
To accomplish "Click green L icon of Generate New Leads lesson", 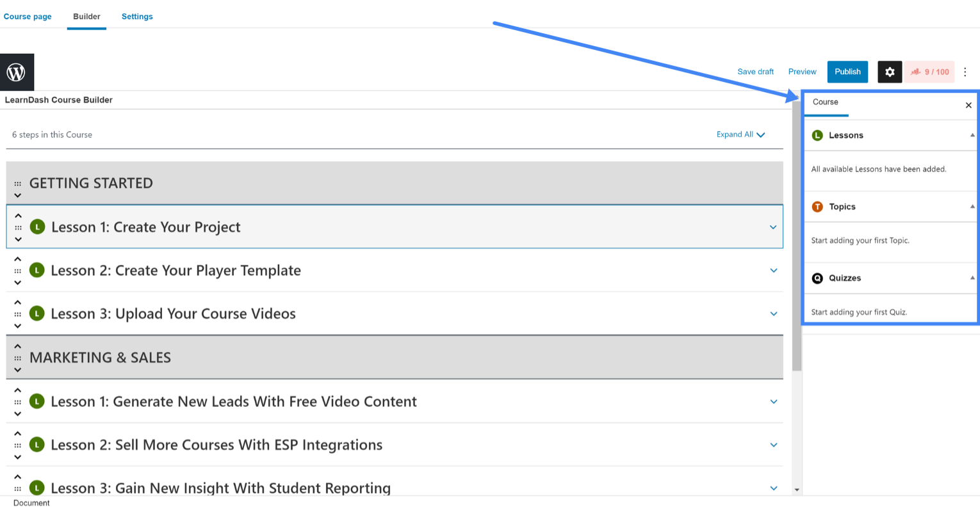I will point(37,401).
